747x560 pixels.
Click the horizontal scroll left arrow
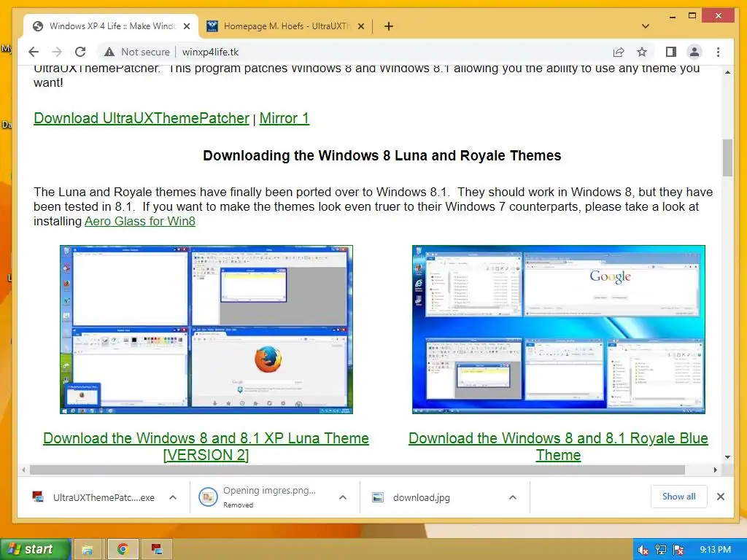pos(24,470)
